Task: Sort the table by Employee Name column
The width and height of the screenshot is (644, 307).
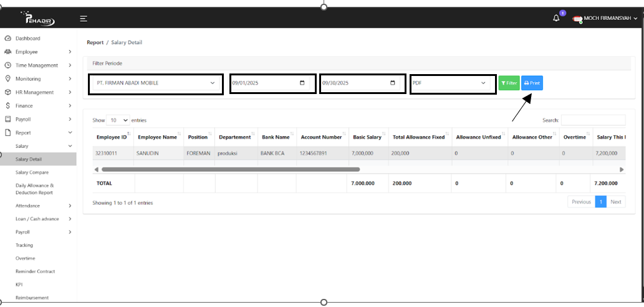Action: pos(158,137)
